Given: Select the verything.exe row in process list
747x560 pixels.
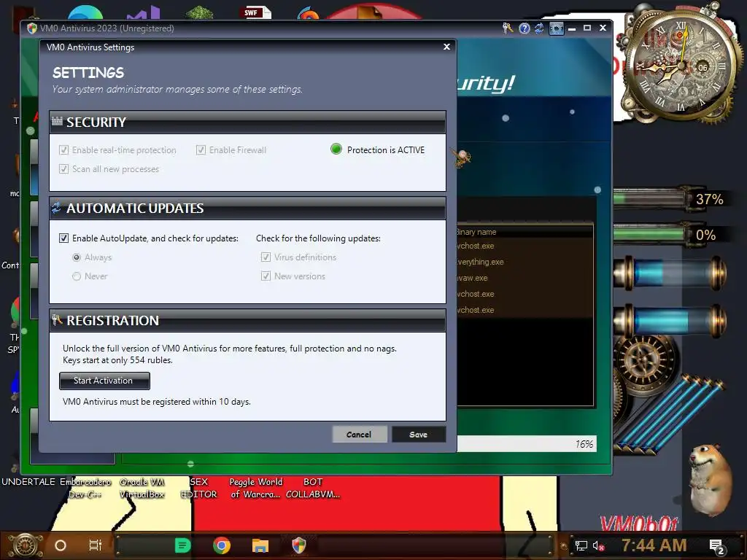Looking at the screenshot, I should [524, 262].
